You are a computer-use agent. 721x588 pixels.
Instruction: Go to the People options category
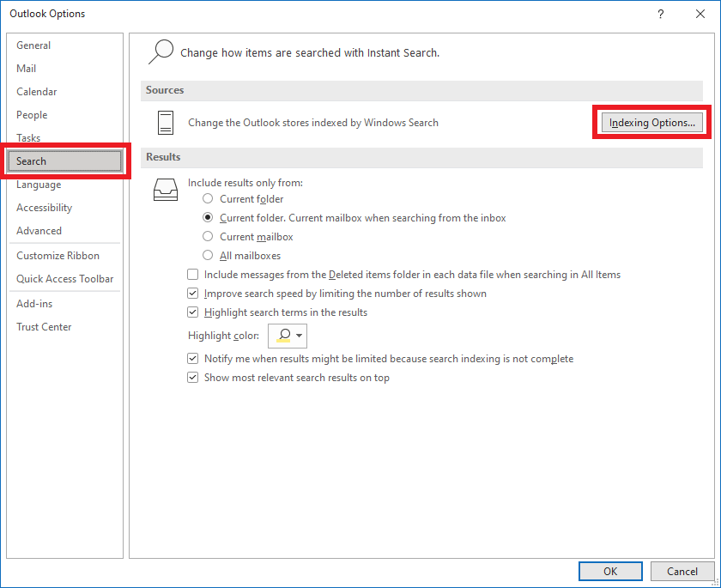[65, 114]
